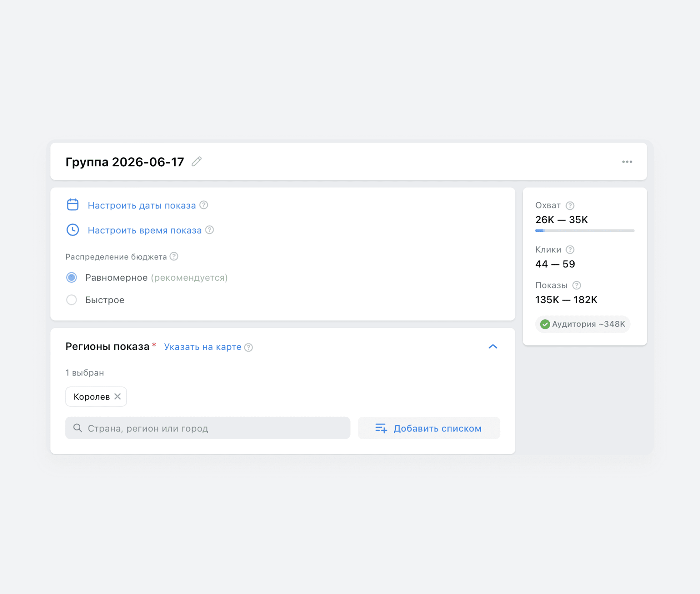
Task: Focus the Страна, регион или город search field
Action: point(207,428)
